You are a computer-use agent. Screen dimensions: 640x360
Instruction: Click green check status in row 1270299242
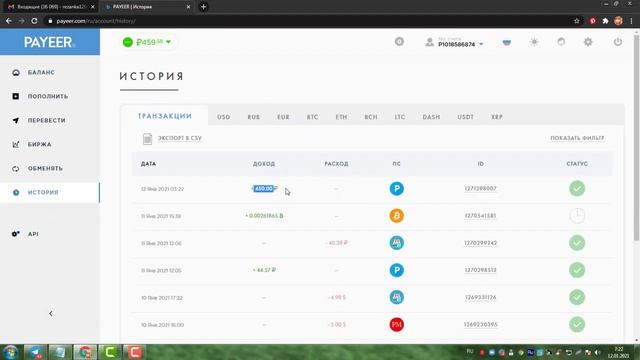(577, 243)
